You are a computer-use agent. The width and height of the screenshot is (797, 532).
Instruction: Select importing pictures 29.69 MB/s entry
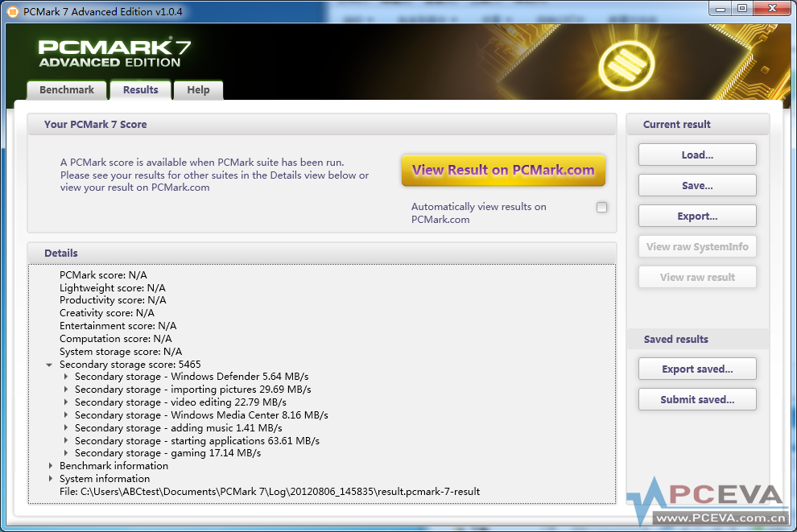tap(192, 390)
